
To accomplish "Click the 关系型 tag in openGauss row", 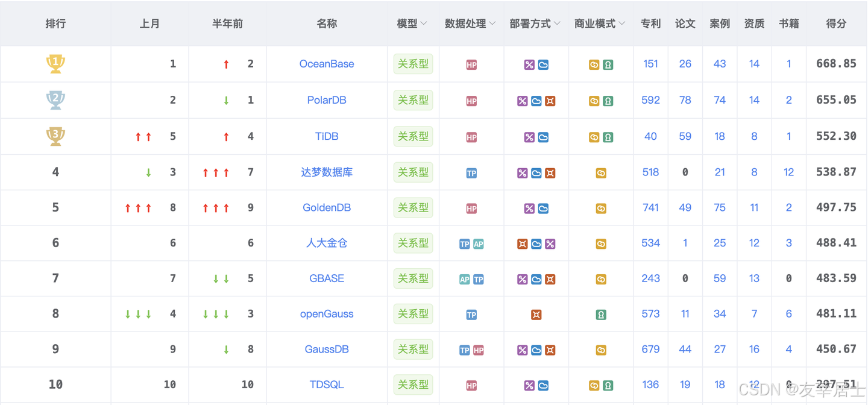I will (413, 314).
